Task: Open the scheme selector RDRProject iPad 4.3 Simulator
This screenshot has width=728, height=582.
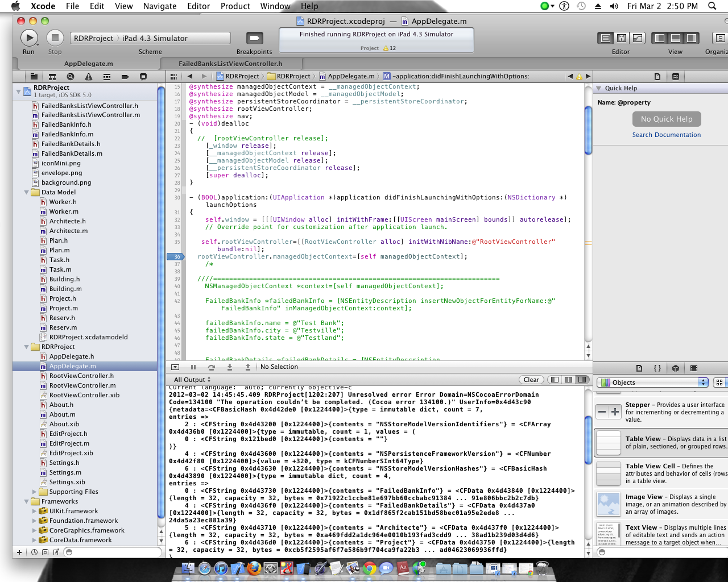Action: point(150,38)
